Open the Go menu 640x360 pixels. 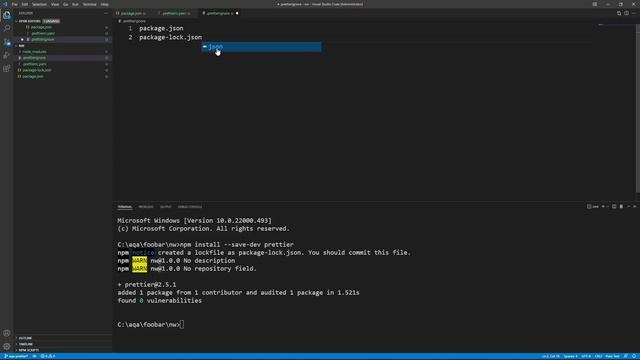pos(65,4)
